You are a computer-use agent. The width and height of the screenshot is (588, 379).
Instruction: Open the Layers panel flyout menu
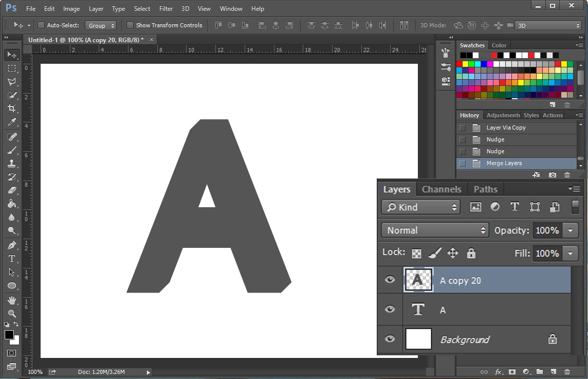pyautogui.click(x=574, y=189)
